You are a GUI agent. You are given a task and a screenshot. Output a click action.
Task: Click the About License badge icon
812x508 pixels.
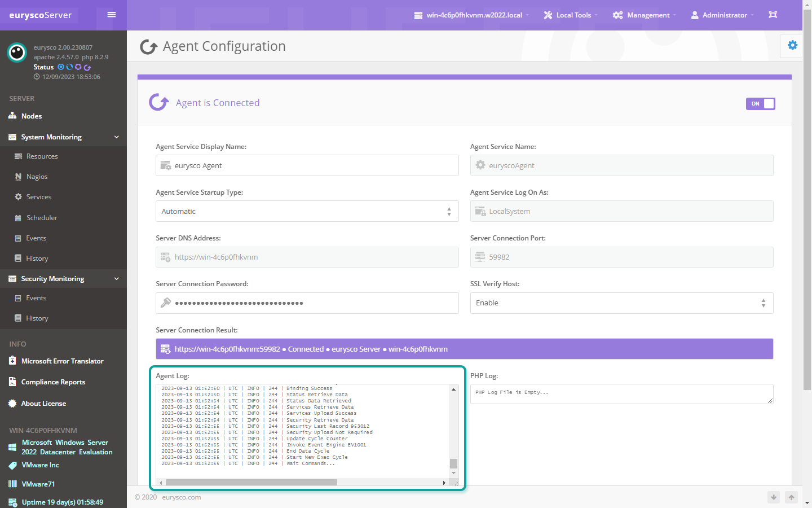(x=12, y=404)
